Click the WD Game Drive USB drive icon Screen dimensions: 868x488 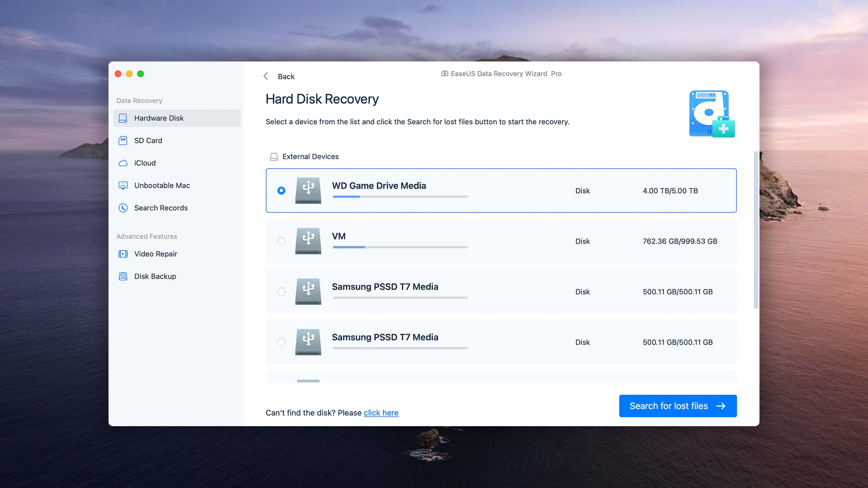[308, 191]
